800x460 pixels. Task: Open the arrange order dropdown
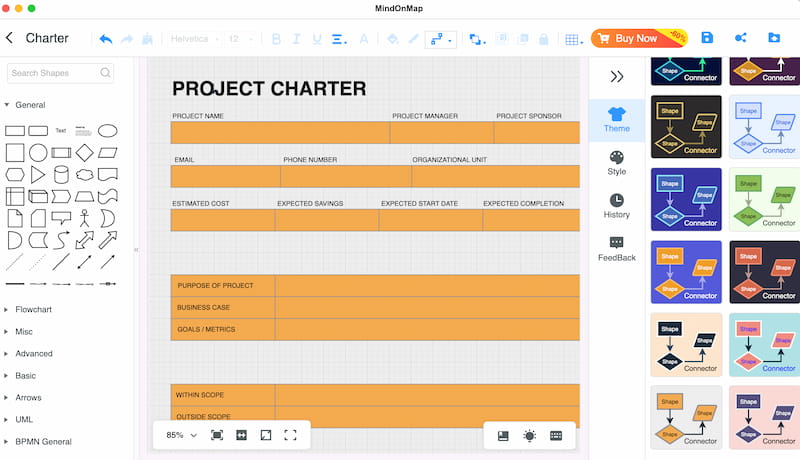[478, 39]
